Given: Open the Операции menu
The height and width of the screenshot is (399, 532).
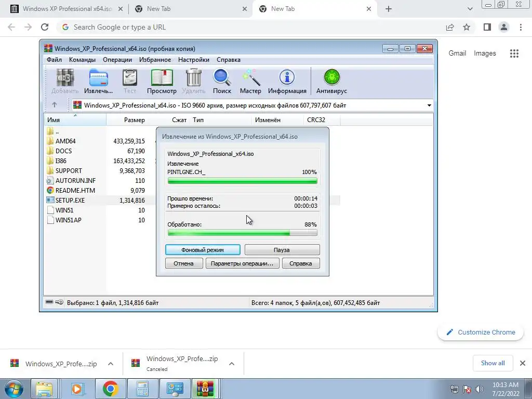Looking at the screenshot, I should pos(117,60).
